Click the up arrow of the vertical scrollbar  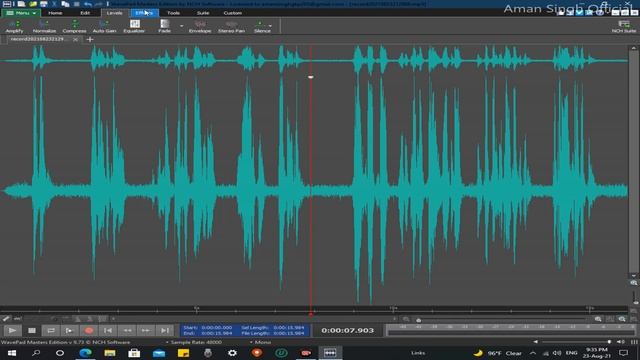pos(633,48)
